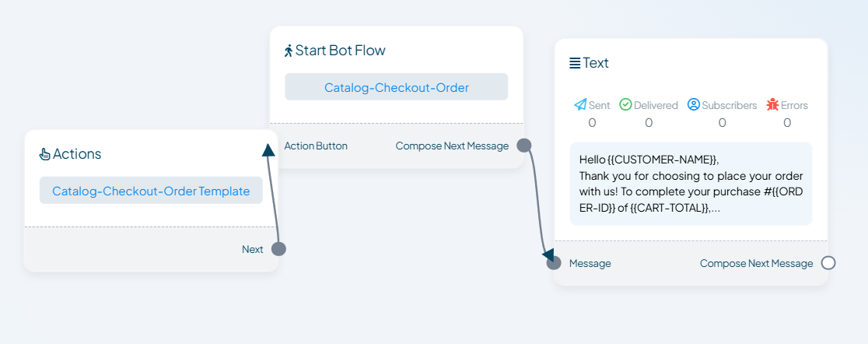Click the walking person Start Bot Flow icon
This screenshot has height=344, width=868.
pyautogui.click(x=289, y=51)
